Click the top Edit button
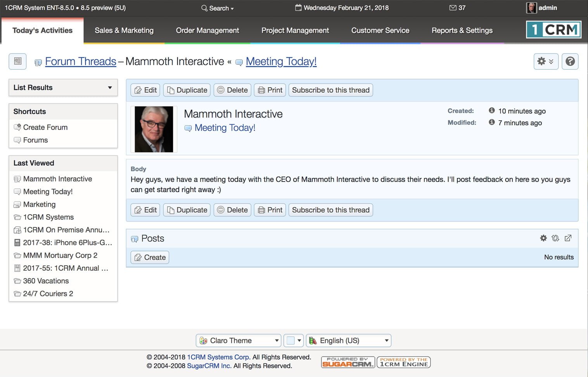 [145, 90]
